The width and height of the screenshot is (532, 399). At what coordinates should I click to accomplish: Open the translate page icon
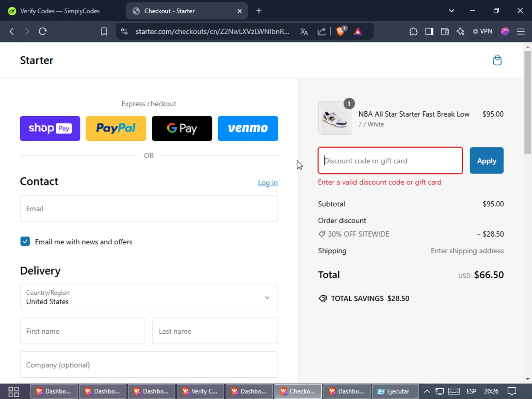pyautogui.click(x=304, y=32)
